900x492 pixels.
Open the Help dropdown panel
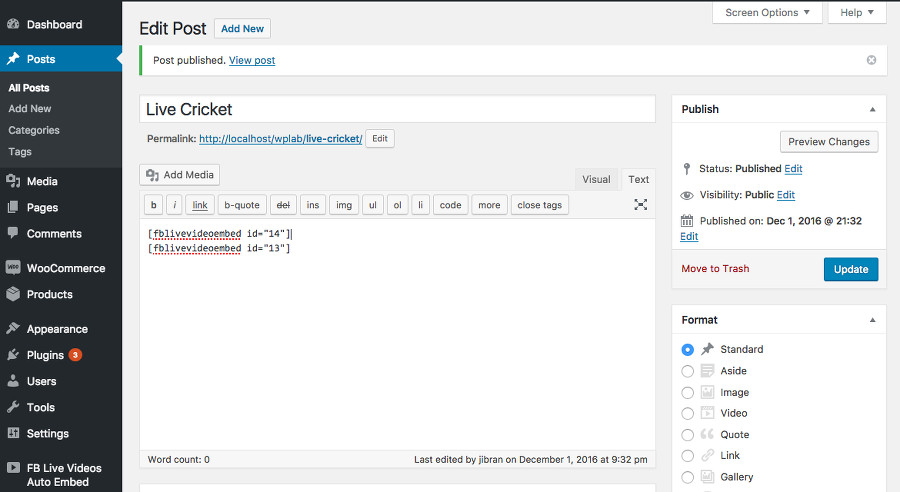[857, 13]
